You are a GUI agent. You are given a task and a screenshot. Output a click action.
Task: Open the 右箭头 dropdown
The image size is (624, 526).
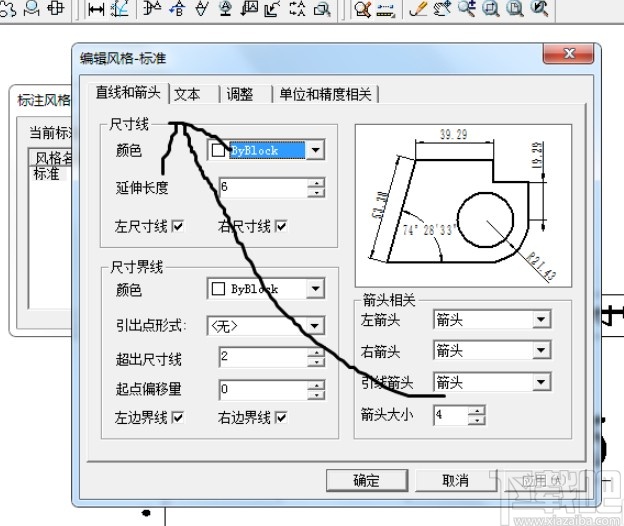pyautogui.click(x=541, y=350)
